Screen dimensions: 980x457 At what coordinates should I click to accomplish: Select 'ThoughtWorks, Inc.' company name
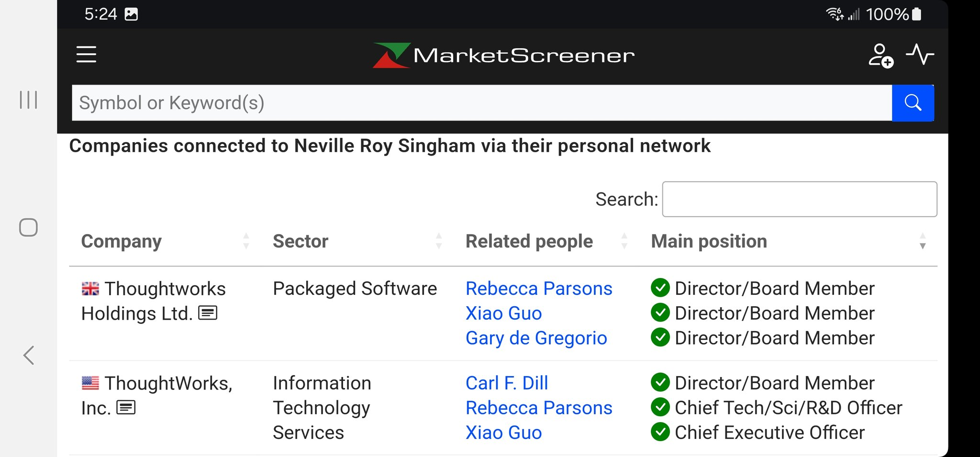tap(157, 395)
